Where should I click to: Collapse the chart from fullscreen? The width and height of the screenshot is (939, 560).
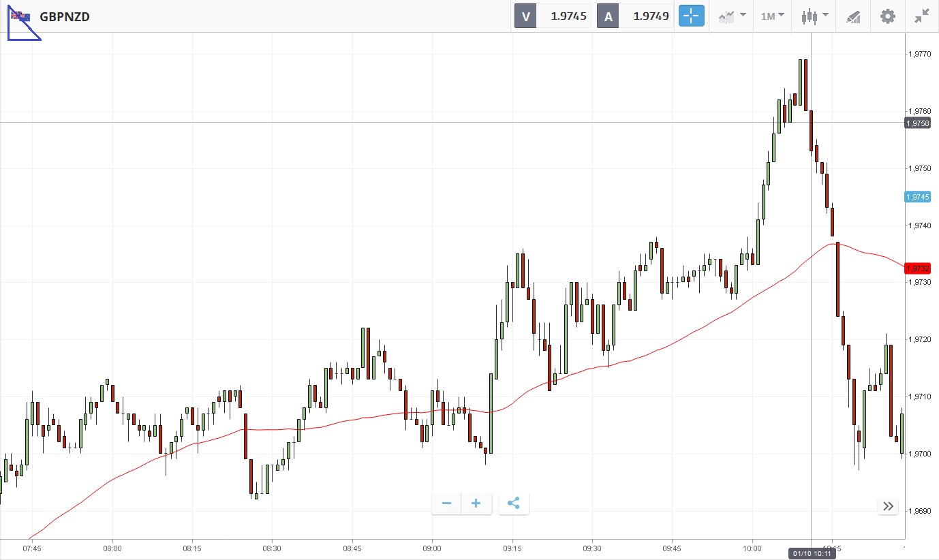click(922, 16)
